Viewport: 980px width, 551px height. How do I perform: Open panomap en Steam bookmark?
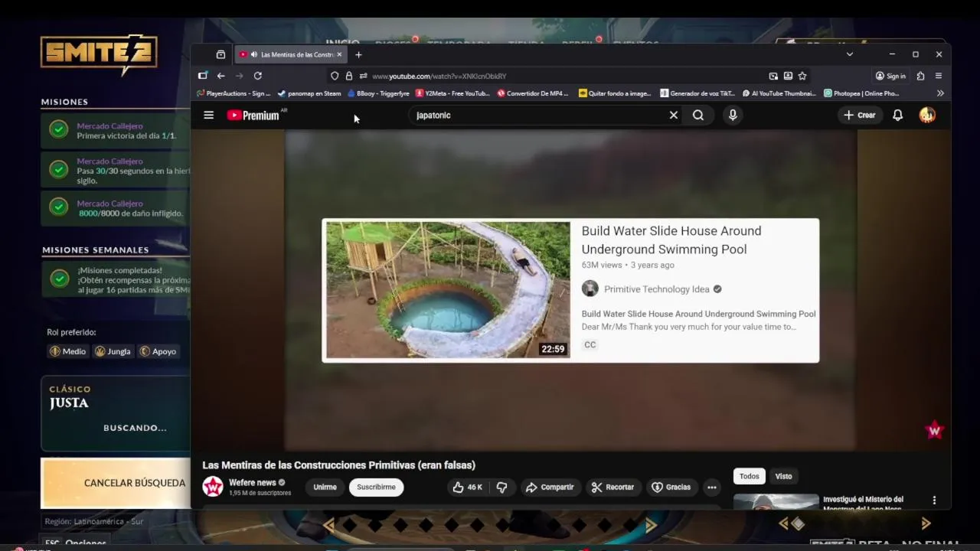coord(309,93)
